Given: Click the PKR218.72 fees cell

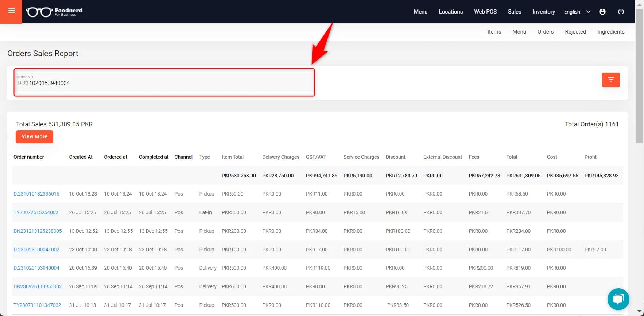Looking at the screenshot, I should (x=481, y=286).
